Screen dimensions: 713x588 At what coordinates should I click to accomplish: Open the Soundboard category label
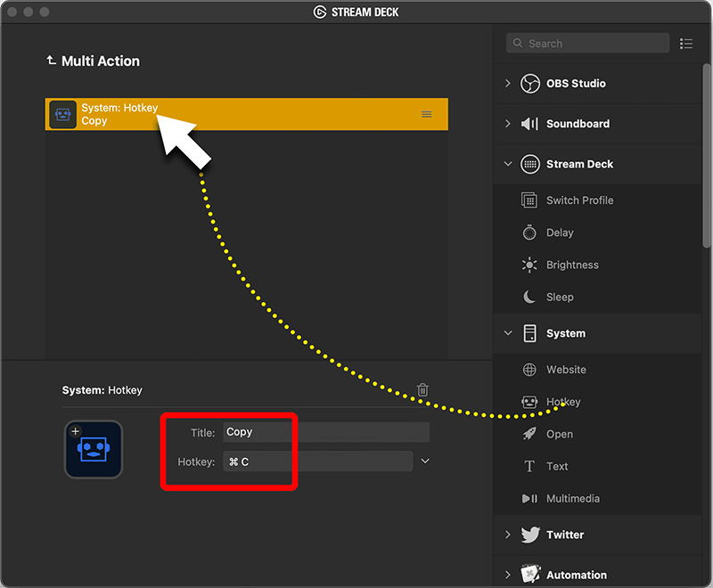point(578,124)
